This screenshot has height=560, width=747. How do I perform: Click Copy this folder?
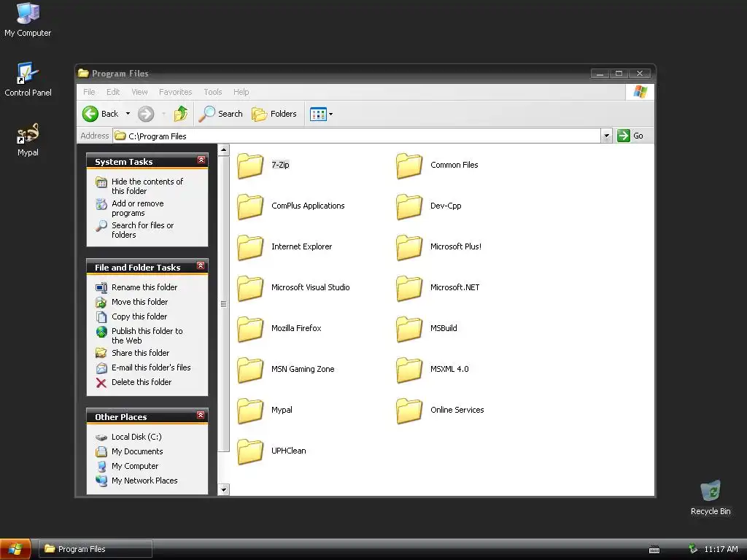[x=131, y=316]
